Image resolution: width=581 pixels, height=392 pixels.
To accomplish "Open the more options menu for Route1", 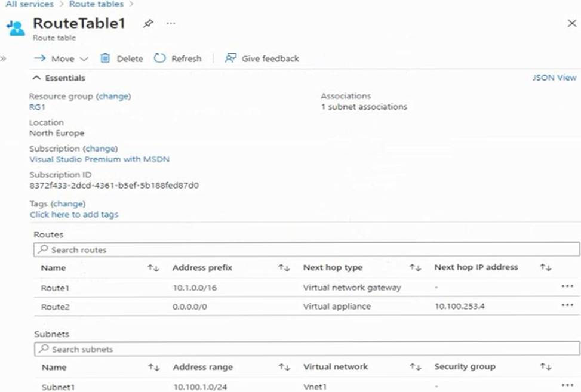I will point(567,286).
